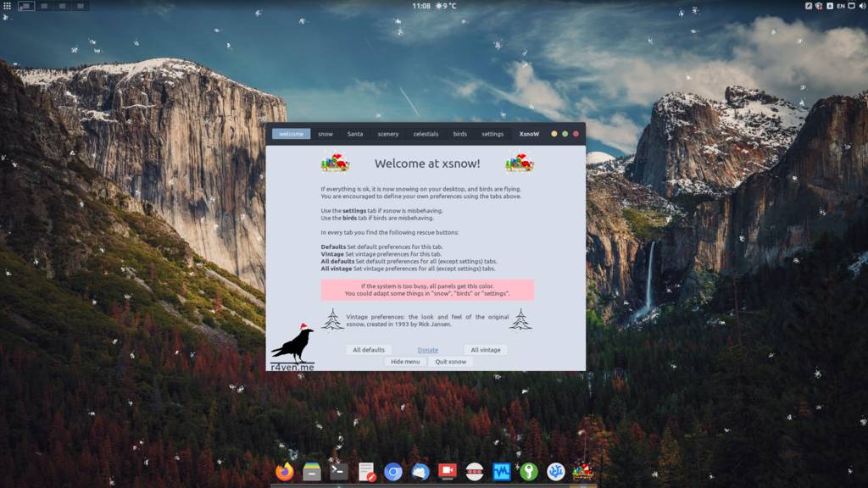The width and height of the screenshot is (868, 488).
Task: Click the EN keyboard layout indicator
Action: 841,6
